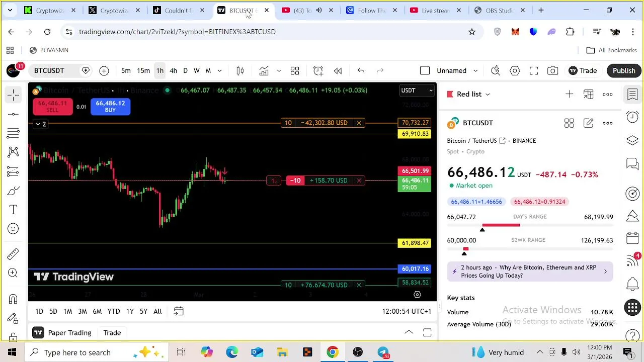Select the daily D timeframe

click(185, 71)
